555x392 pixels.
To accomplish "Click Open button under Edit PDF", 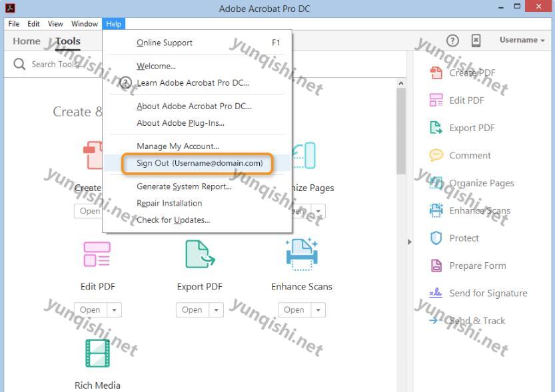I will 90,310.
